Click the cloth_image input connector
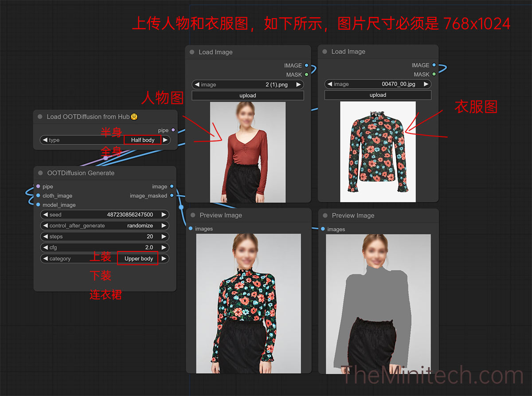 point(38,196)
